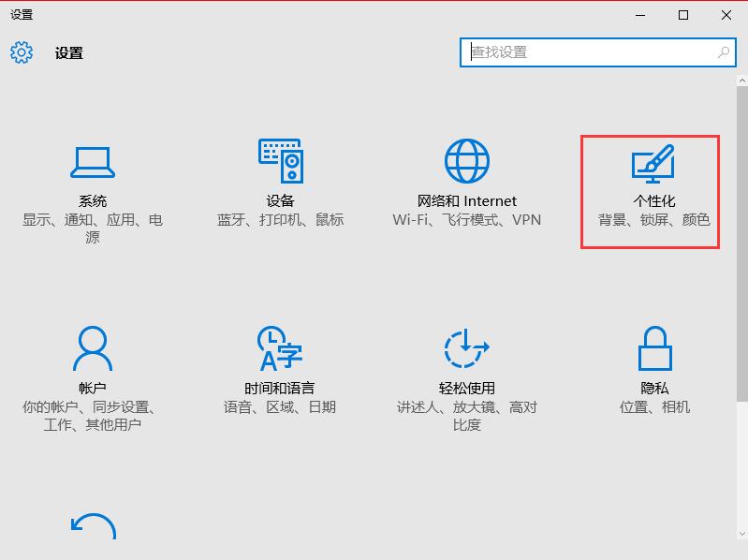Open the Privacy (隐私) padlock icon
This screenshot has width=748, height=560.
655,348
